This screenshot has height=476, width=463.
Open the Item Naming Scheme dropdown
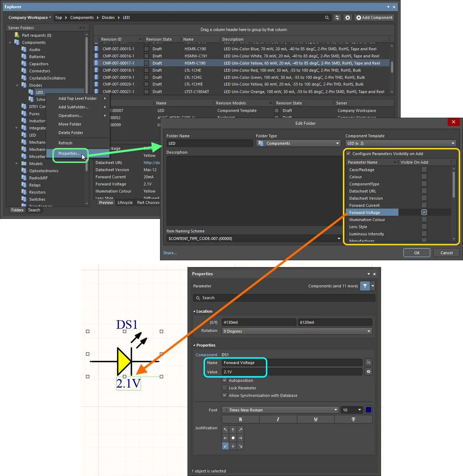pyautogui.click(x=254, y=239)
